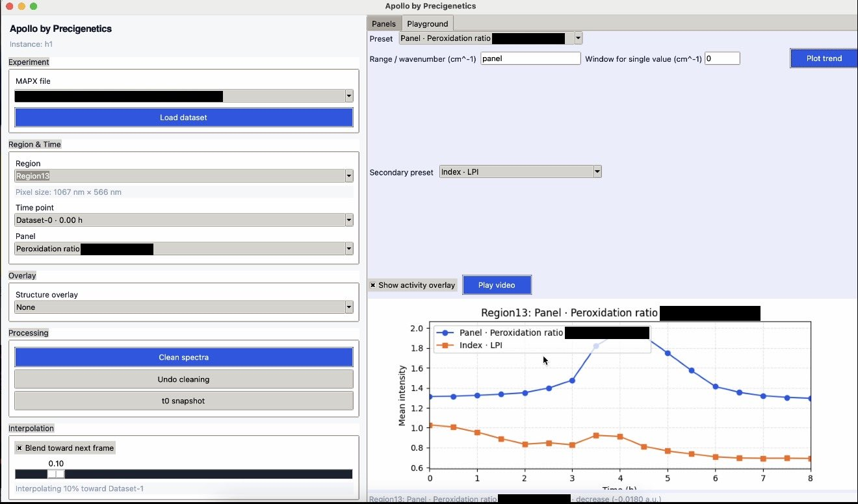Switch to the Panels tab

tap(383, 24)
